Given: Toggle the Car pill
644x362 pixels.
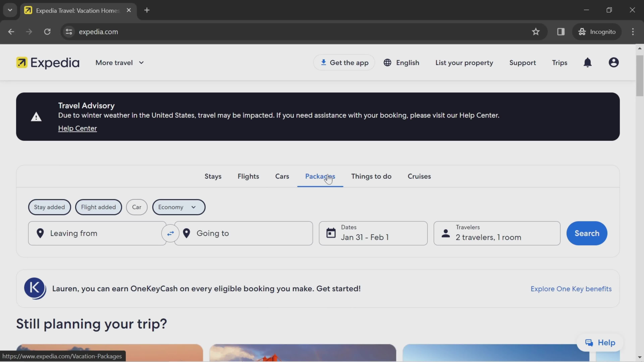Looking at the screenshot, I should click(x=137, y=207).
